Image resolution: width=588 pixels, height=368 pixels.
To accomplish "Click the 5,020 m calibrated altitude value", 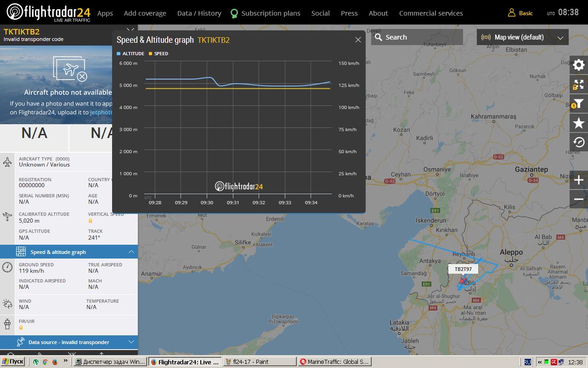I will click(x=29, y=221).
